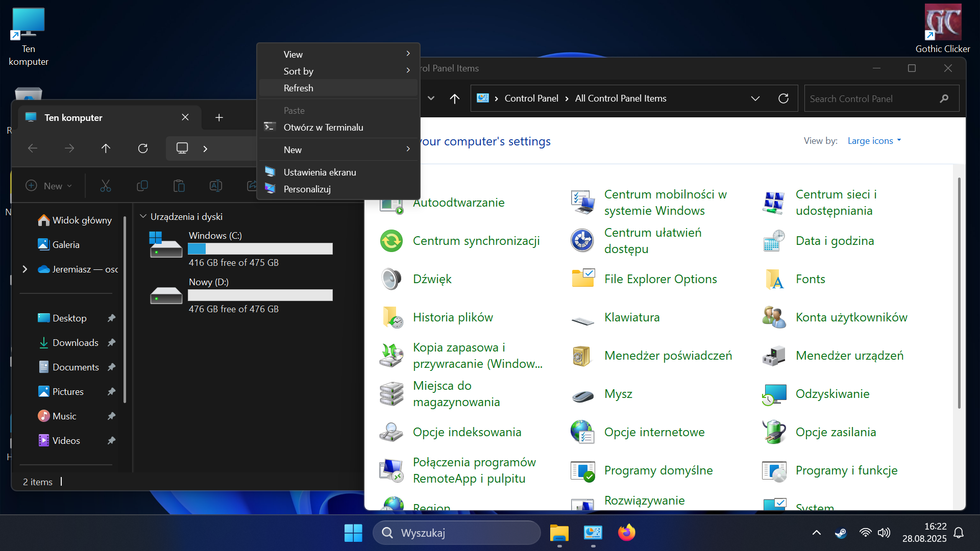
Task: Click the Windows (C:) storage usage bar
Action: (260, 249)
